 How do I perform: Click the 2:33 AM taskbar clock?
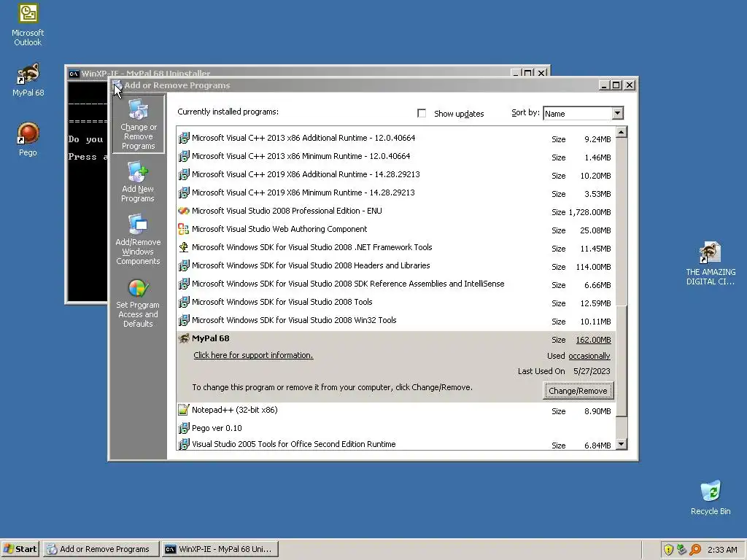(722, 550)
